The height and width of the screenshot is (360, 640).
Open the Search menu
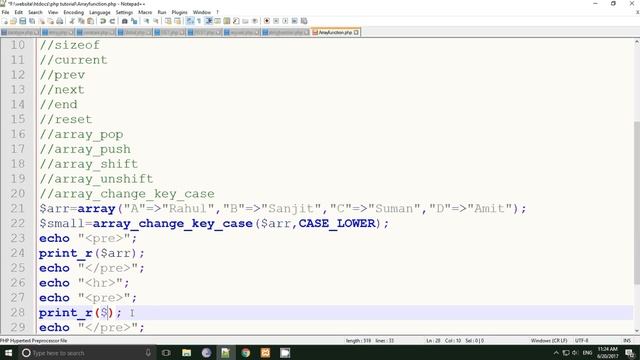35,12
